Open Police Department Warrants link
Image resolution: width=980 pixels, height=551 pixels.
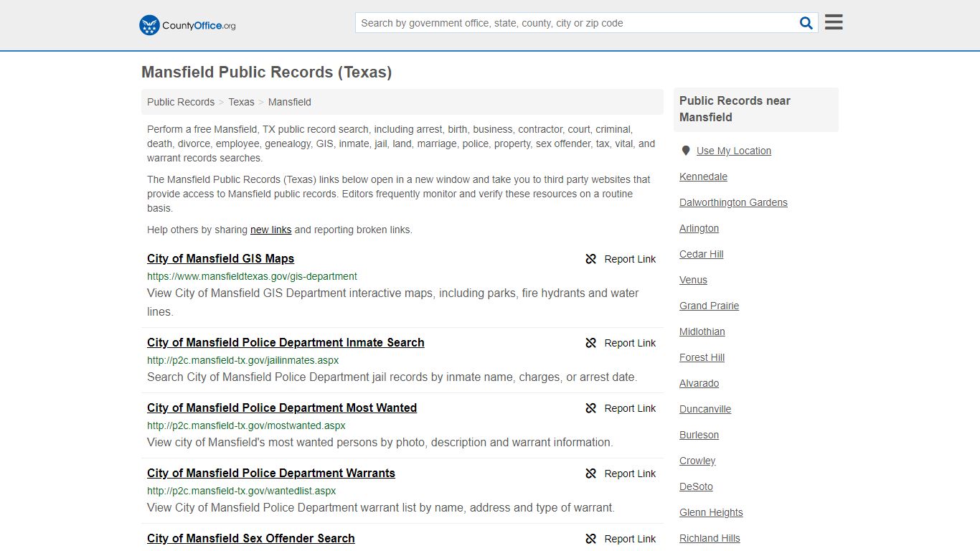point(271,473)
